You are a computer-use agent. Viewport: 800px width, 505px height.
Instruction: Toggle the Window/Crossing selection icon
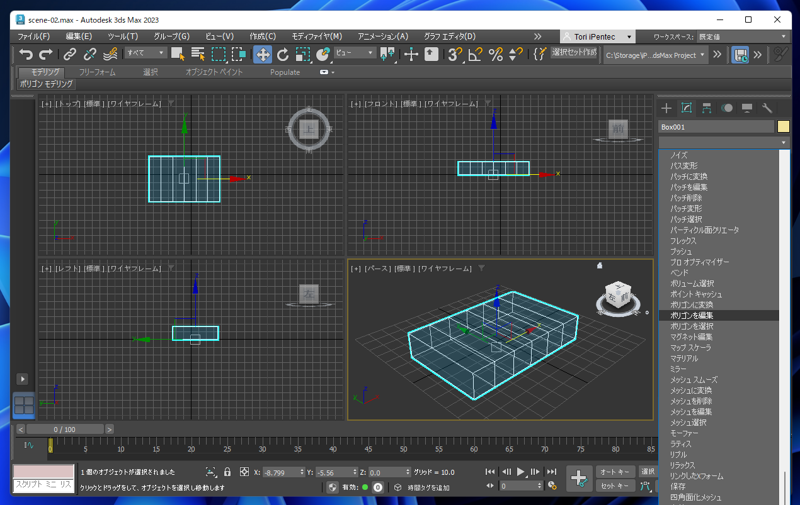point(239,54)
